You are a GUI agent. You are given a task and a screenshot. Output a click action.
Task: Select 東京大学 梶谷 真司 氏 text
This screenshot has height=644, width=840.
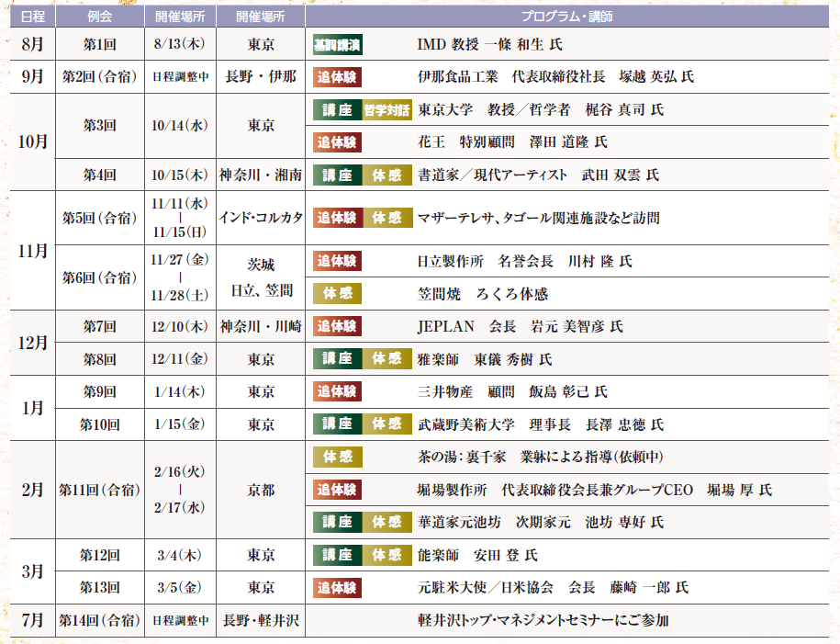[x=541, y=110]
